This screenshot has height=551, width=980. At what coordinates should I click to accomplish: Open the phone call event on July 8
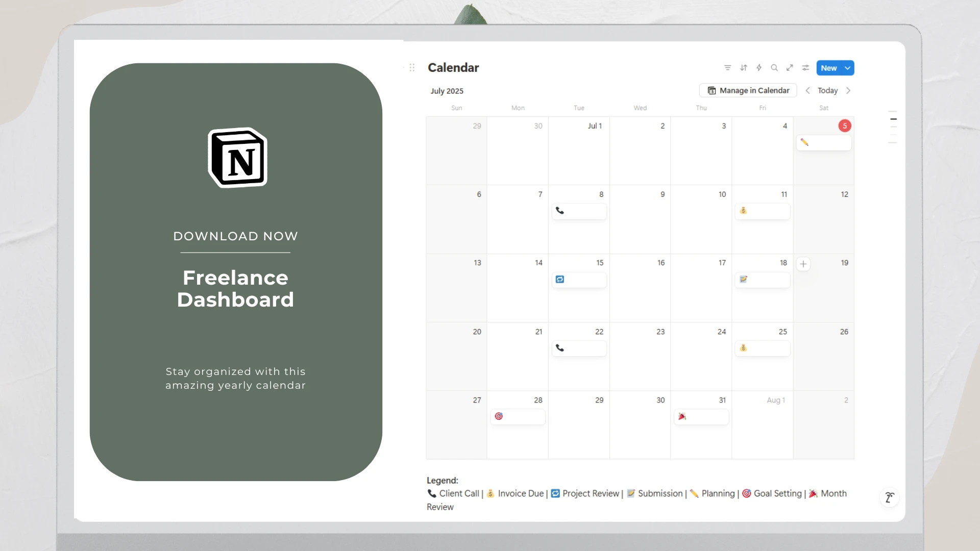579,211
